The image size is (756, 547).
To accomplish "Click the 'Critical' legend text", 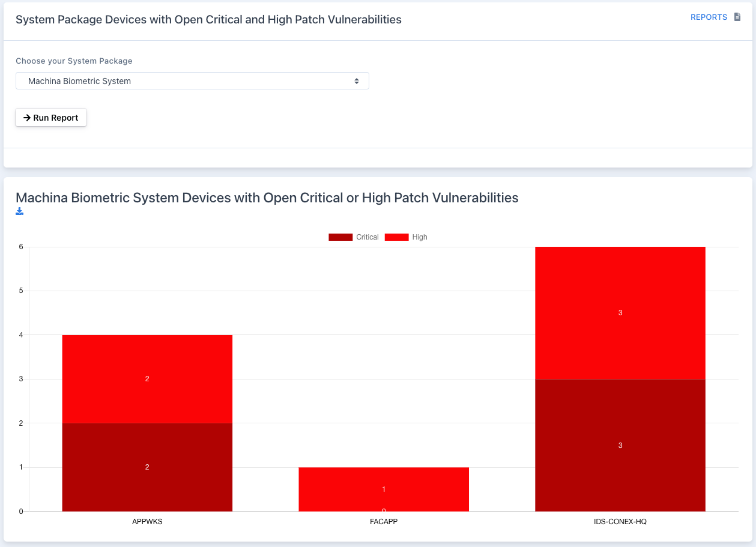I will pyautogui.click(x=367, y=237).
